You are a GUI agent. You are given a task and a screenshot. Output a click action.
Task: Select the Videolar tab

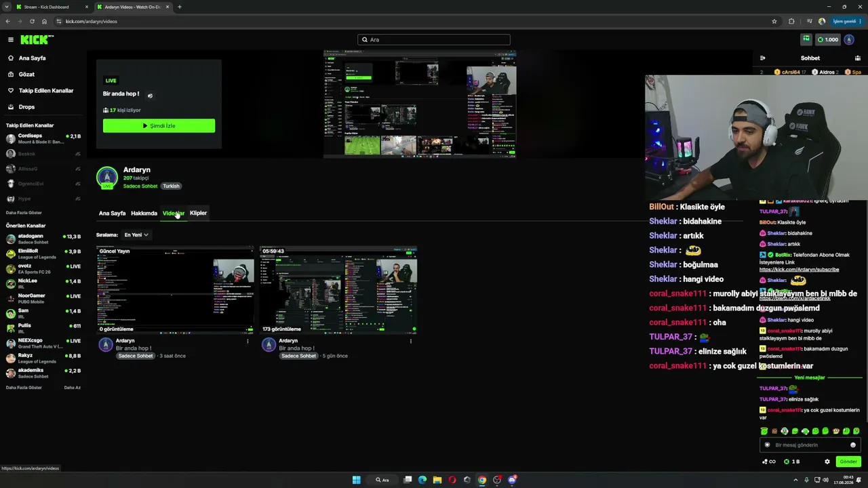point(173,213)
